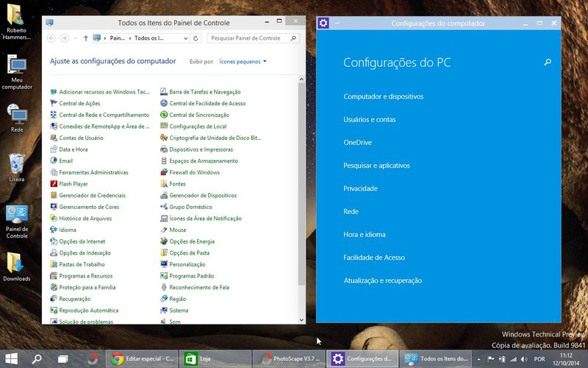588x368 pixels.
Task: Click the Fontes folder icon
Action: tap(164, 184)
